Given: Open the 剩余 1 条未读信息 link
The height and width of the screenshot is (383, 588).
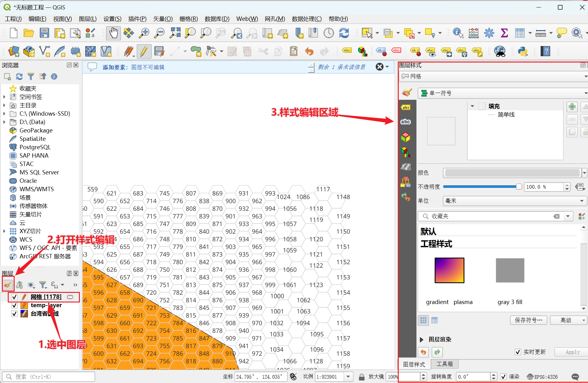Looking at the screenshot, I should 342,67.
